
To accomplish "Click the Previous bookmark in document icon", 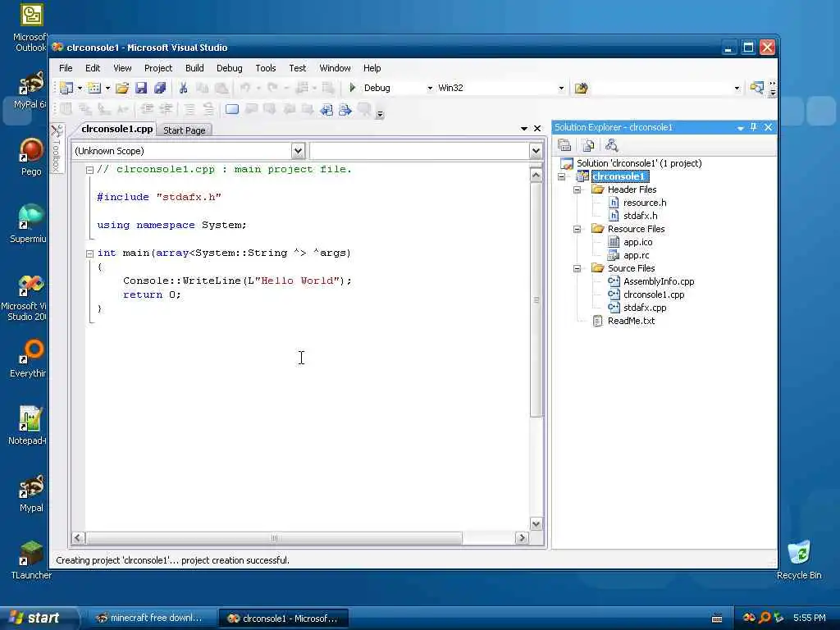I will 326,110.
